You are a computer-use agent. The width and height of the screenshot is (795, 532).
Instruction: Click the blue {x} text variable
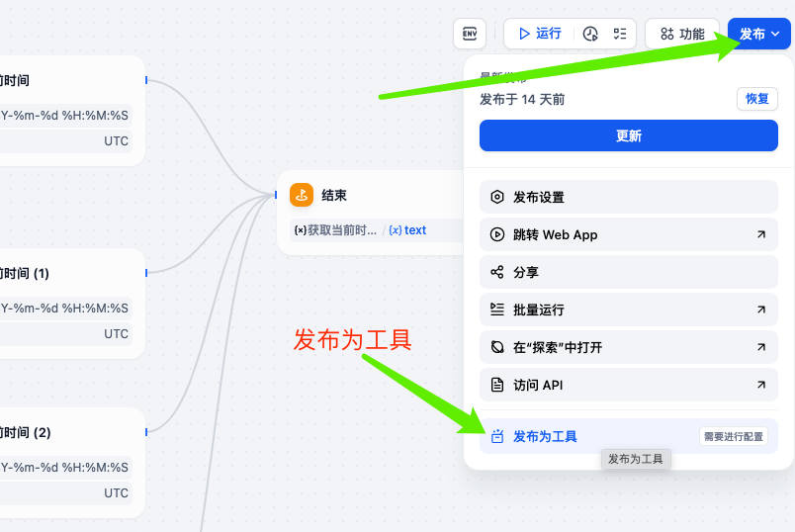(407, 230)
